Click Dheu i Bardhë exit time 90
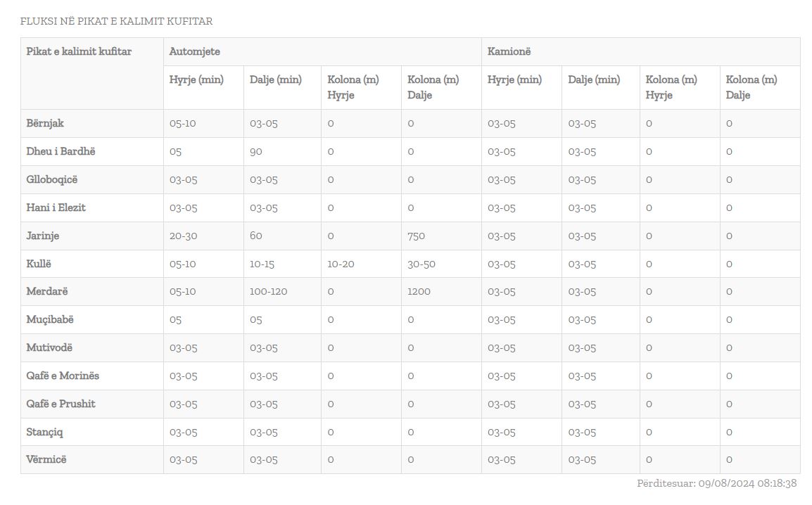The image size is (812, 505). (x=256, y=152)
